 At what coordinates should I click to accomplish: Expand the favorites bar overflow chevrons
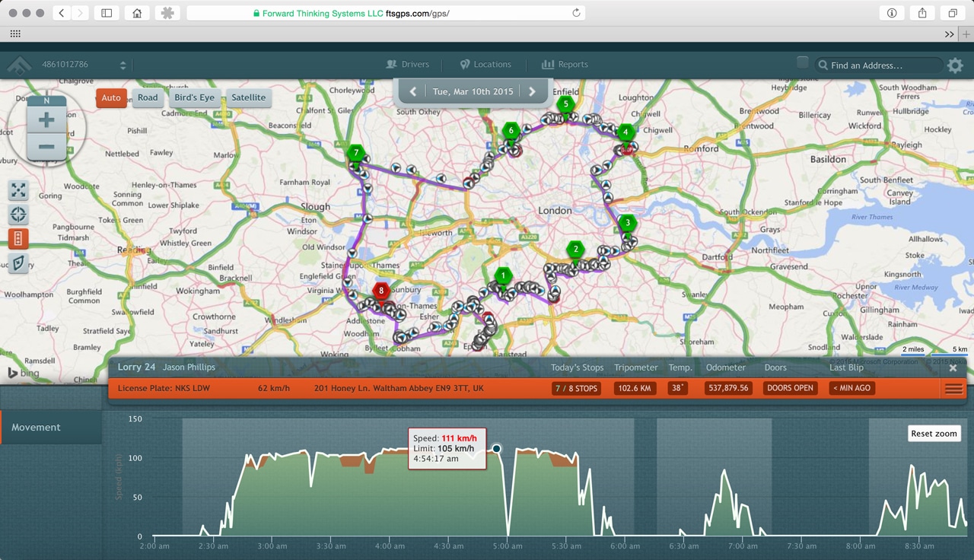point(949,34)
